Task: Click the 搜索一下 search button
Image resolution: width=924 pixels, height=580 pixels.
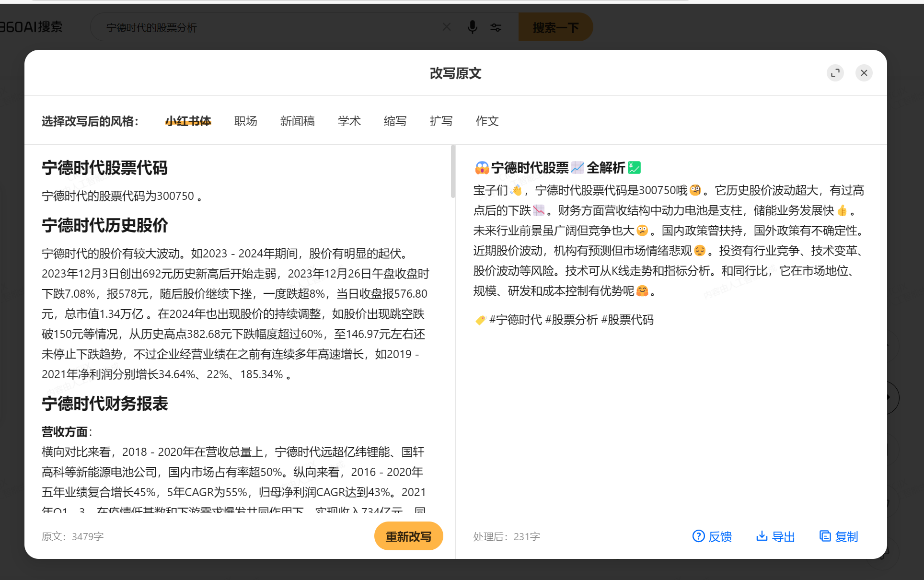Action: pyautogui.click(x=556, y=27)
